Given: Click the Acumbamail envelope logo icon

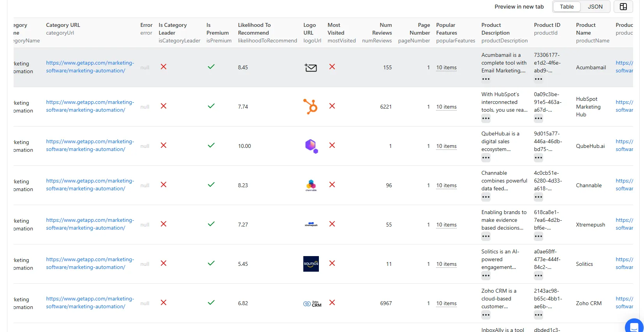Looking at the screenshot, I should 310,68.
